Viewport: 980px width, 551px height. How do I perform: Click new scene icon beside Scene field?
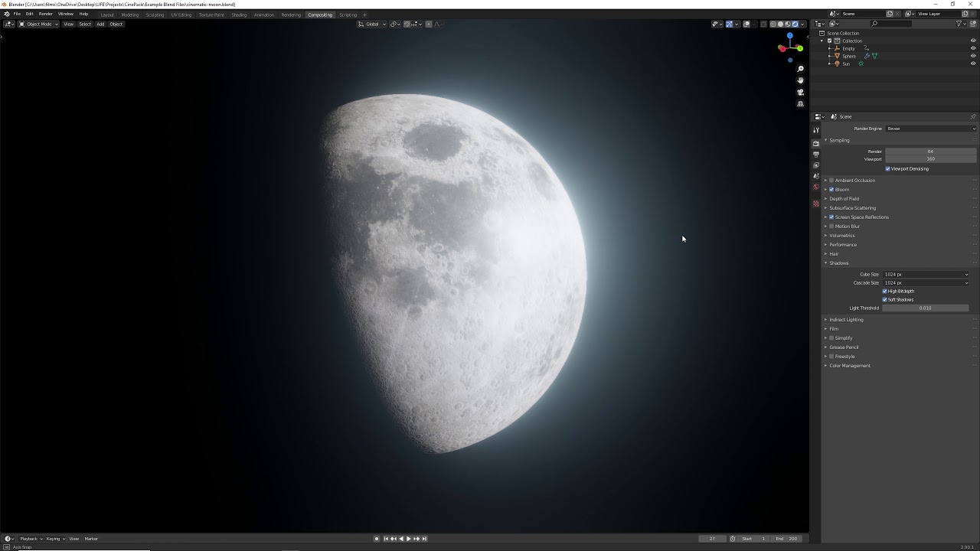click(x=890, y=14)
